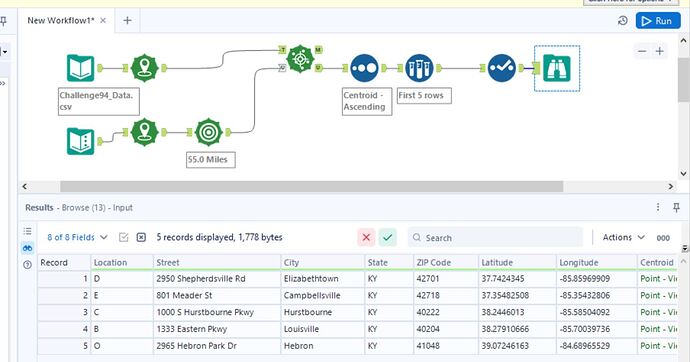Select the Elizabethtown city cell
Screen dimensions: 690x362
[323, 279]
